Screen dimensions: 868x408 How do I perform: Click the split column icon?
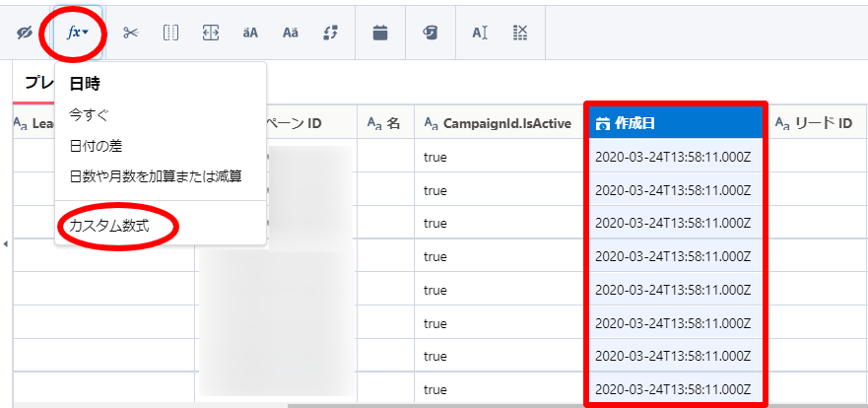170,33
